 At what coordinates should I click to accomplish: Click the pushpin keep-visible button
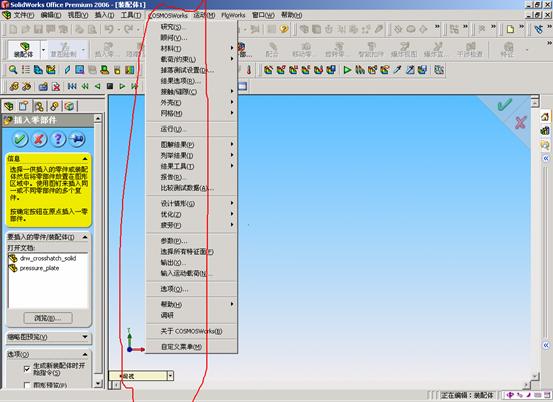tap(77, 139)
